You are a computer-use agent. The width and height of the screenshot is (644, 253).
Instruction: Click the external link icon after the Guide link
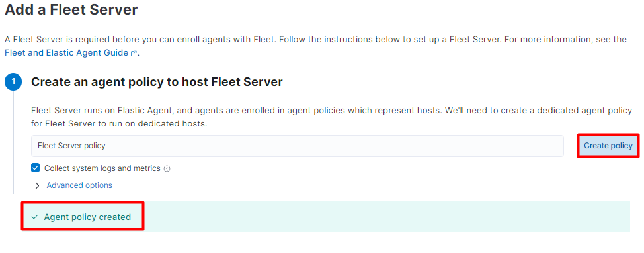(x=134, y=54)
